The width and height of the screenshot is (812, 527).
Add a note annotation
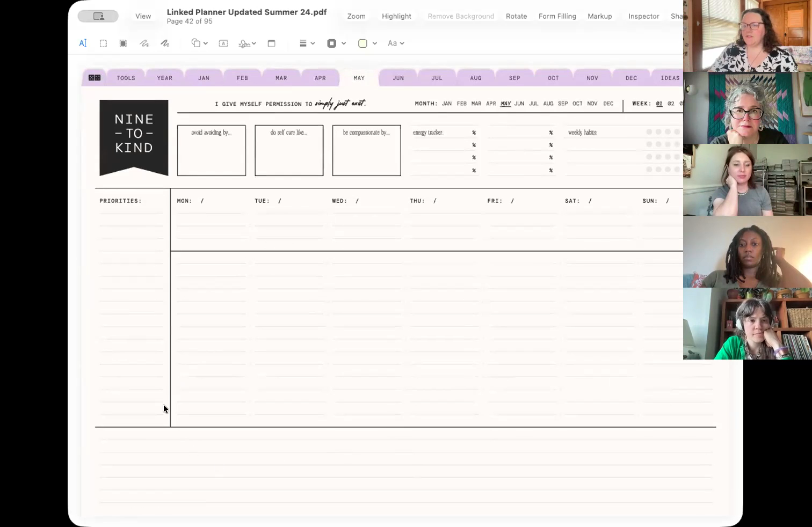click(271, 43)
